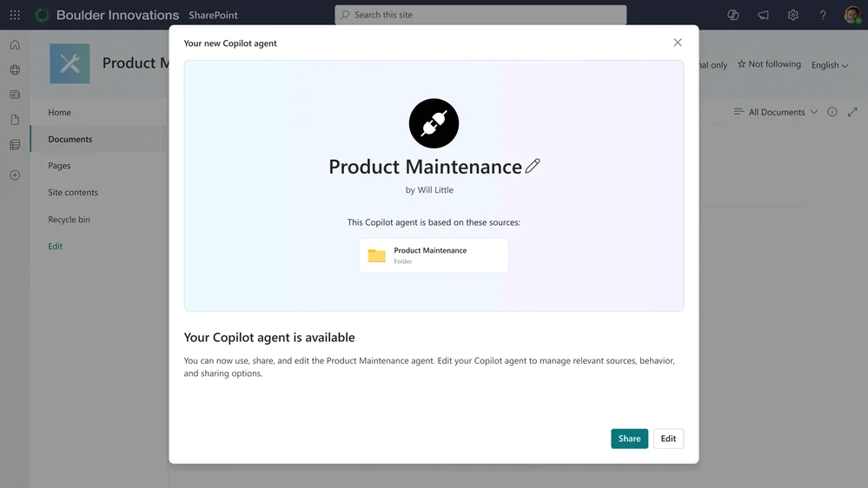Open the news icon in app bar
Screen dimensions: 868x488
15,95
